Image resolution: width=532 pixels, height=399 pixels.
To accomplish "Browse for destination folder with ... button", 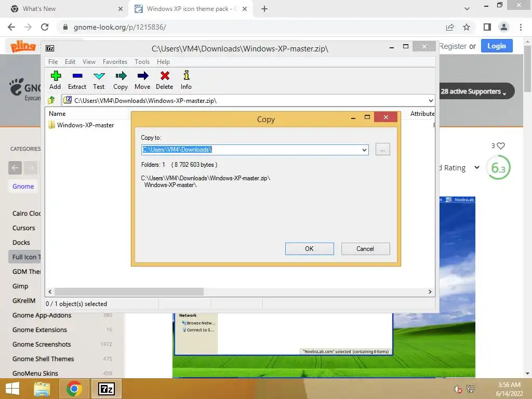I will [382, 149].
